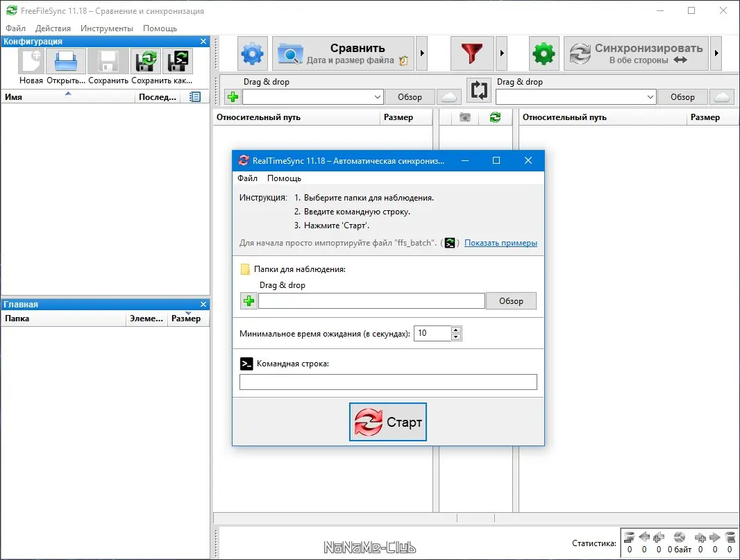
Task: Open the Помощь menu in FreeFileSync
Action: (x=160, y=28)
